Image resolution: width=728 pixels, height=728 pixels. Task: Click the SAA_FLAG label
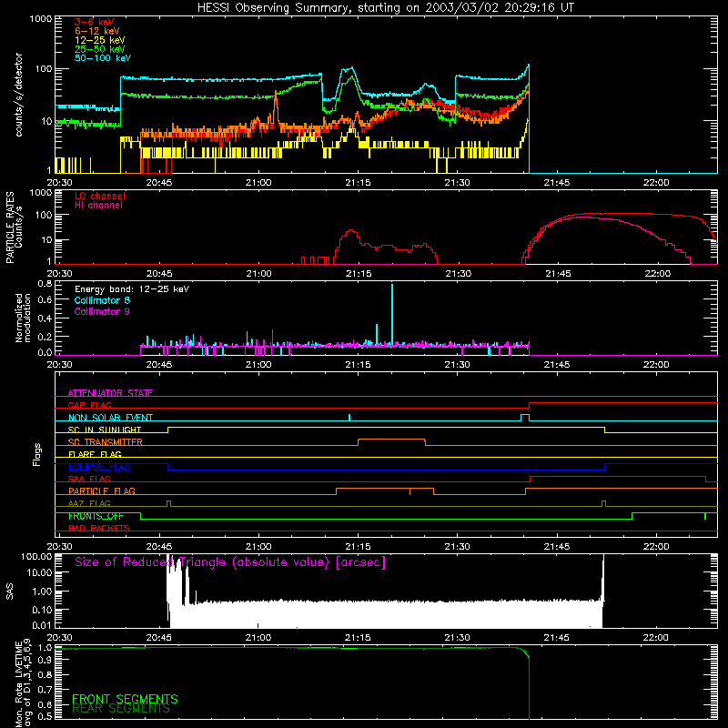[89, 479]
